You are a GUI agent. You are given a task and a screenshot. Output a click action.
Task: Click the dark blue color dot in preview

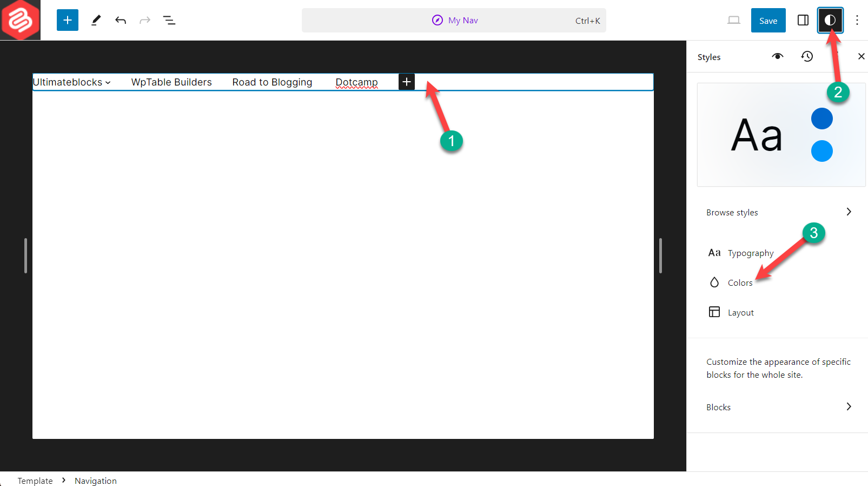[x=821, y=119]
